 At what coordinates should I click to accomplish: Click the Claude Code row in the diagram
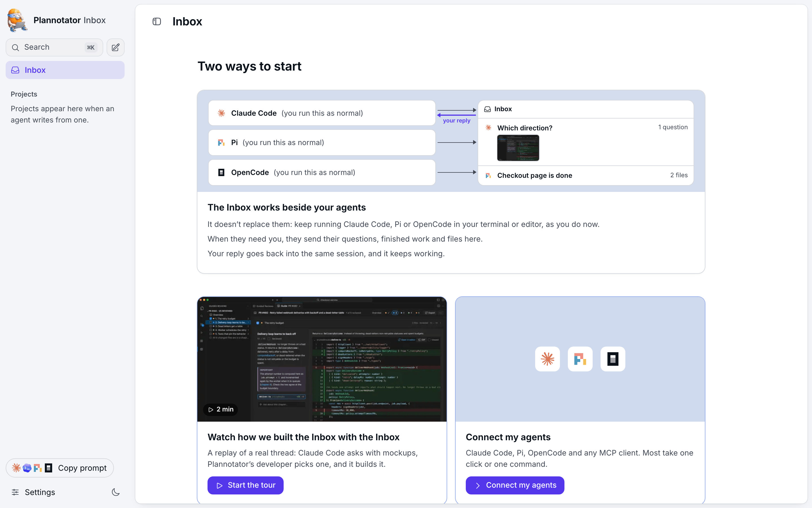point(322,113)
